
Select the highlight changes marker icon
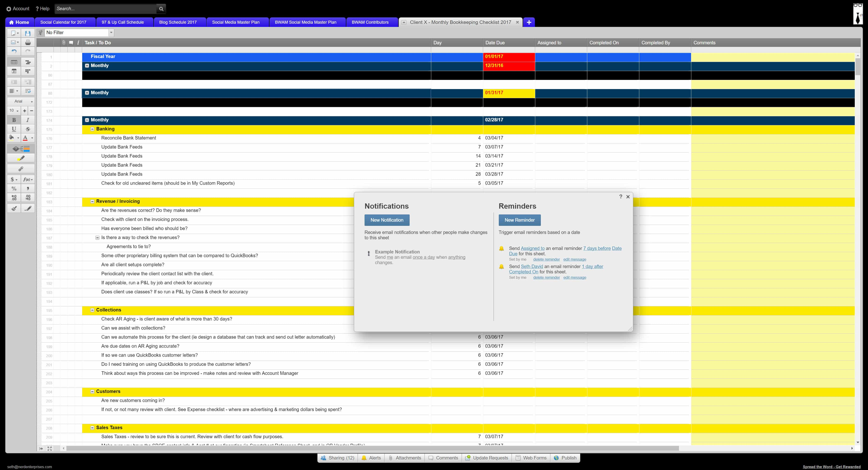pos(21,158)
